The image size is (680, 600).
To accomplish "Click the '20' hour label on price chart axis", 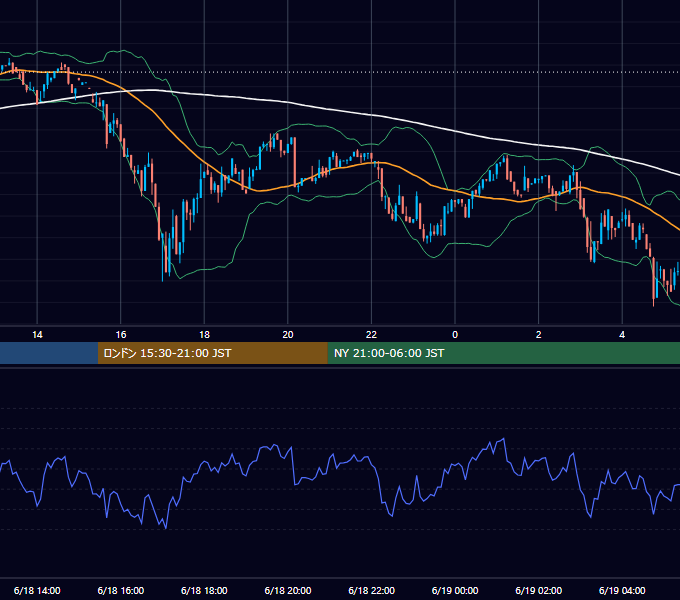I will (288, 335).
